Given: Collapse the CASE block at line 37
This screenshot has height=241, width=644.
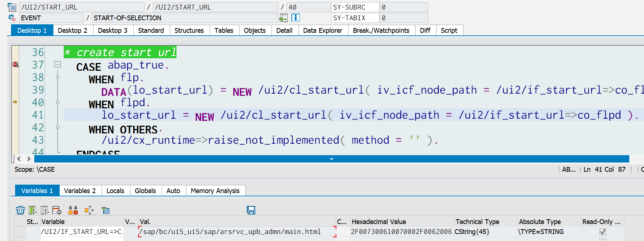Looking at the screenshot, I should coord(57,64).
